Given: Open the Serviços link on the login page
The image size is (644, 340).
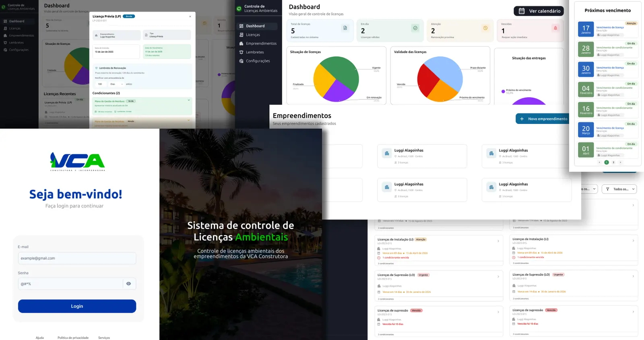Looking at the screenshot, I should 104,338.
